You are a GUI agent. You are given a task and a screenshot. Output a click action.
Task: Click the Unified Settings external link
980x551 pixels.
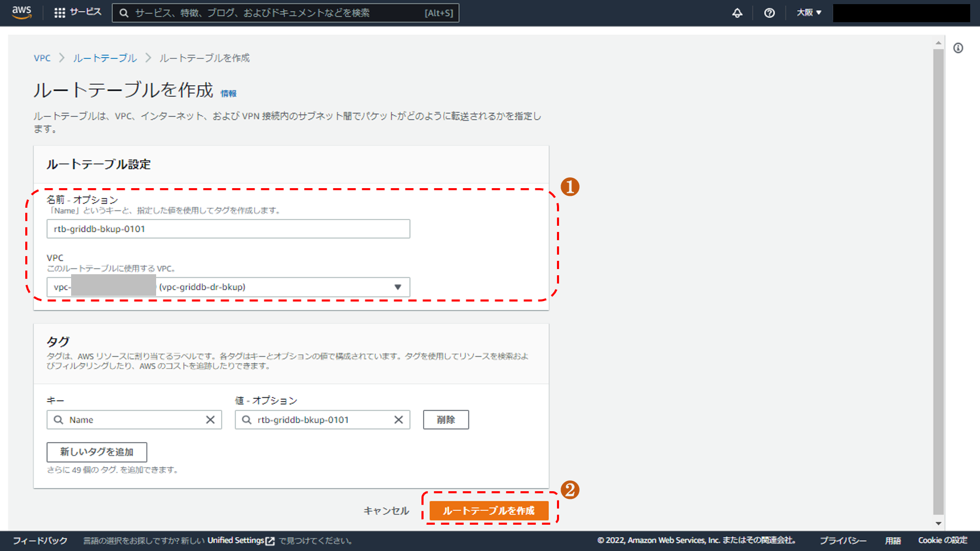pyautogui.click(x=241, y=540)
